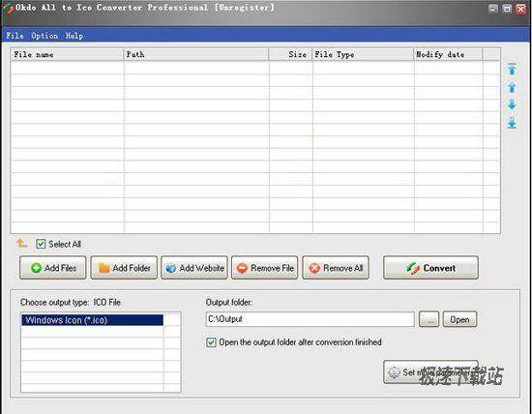Move selected file to top arrow icon
The width and height of the screenshot is (532, 414).
pyautogui.click(x=512, y=69)
